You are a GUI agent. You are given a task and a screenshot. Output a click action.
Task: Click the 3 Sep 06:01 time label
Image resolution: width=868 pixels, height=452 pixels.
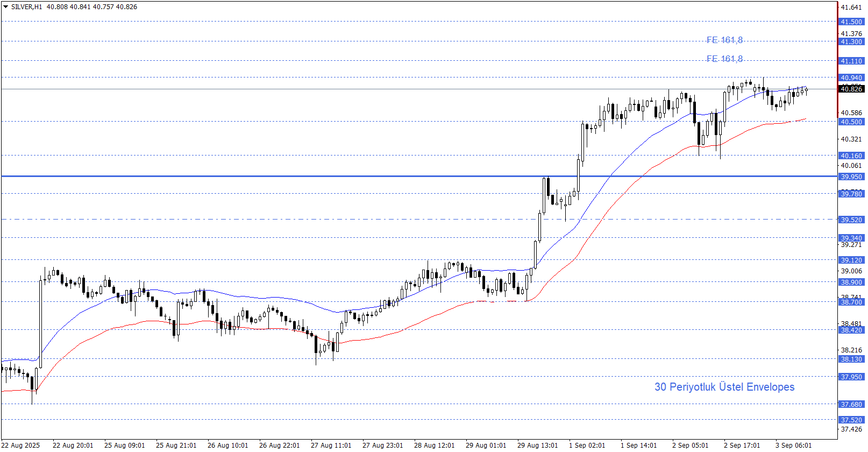(x=794, y=446)
